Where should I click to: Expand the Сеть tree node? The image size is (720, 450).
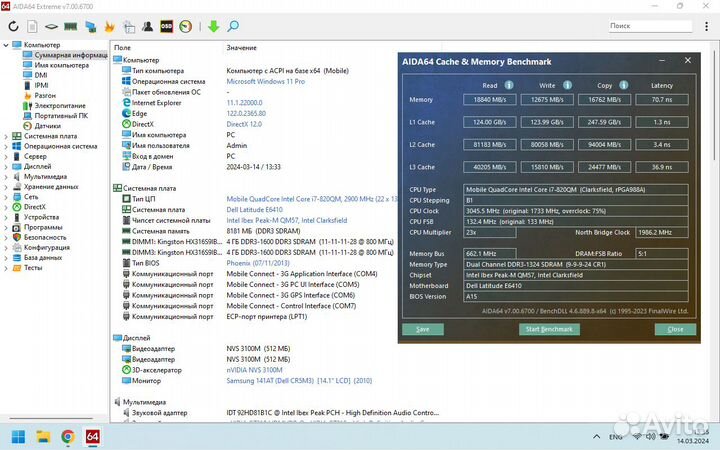(x=6, y=197)
